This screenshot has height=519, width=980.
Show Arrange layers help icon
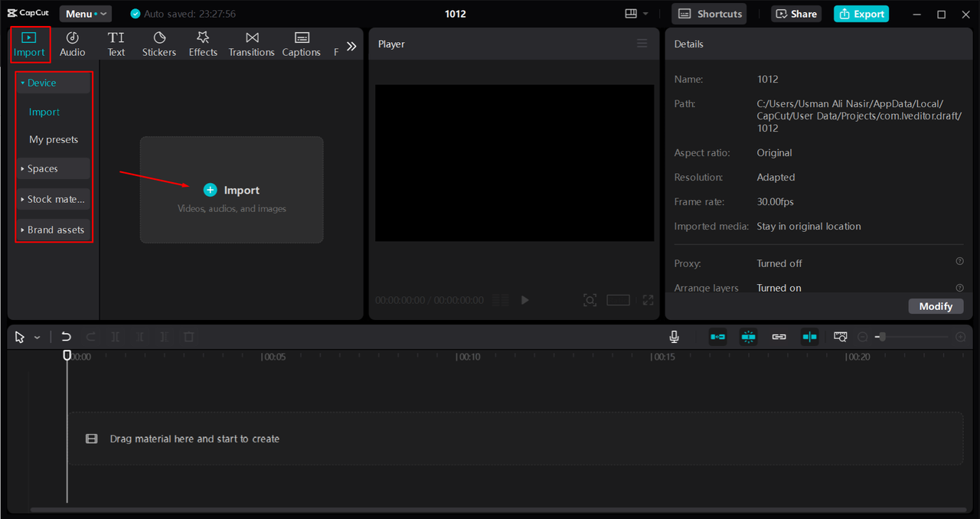click(959, 288)
